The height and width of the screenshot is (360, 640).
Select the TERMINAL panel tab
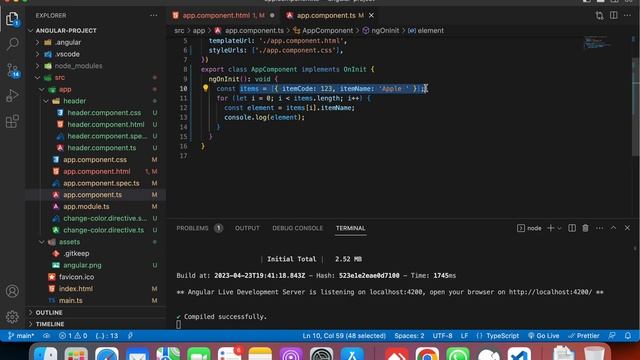350,228
